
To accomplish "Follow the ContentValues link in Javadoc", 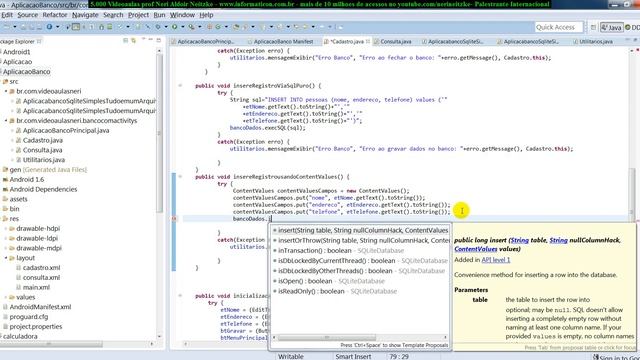I will (x=476, y=249).
